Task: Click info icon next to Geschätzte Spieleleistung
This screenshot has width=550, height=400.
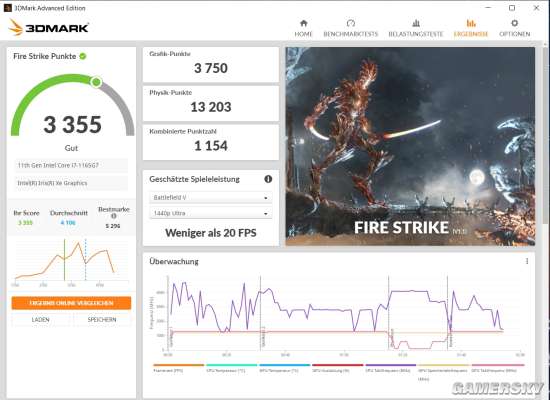Action: (268, 179)
